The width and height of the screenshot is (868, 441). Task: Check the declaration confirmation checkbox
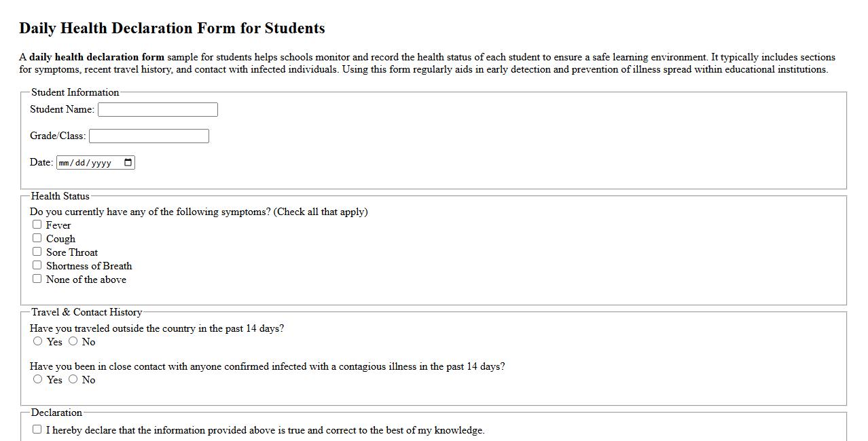click(37, 429)
